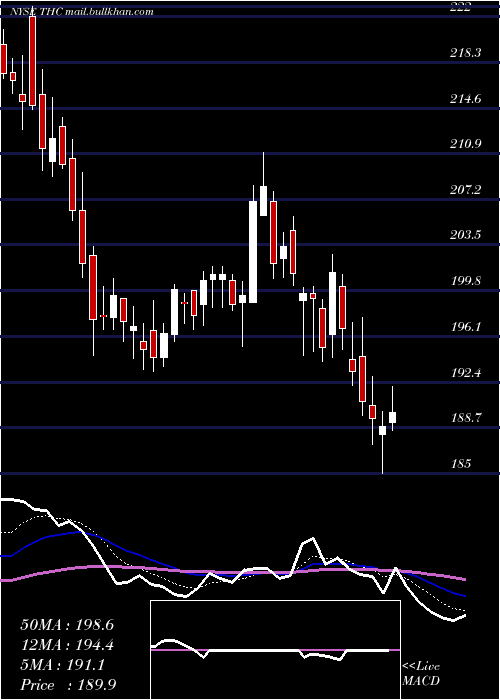500x700 pixels.
Task: Click the 'Price : 189.9' reading
Action: click(68, 685)
